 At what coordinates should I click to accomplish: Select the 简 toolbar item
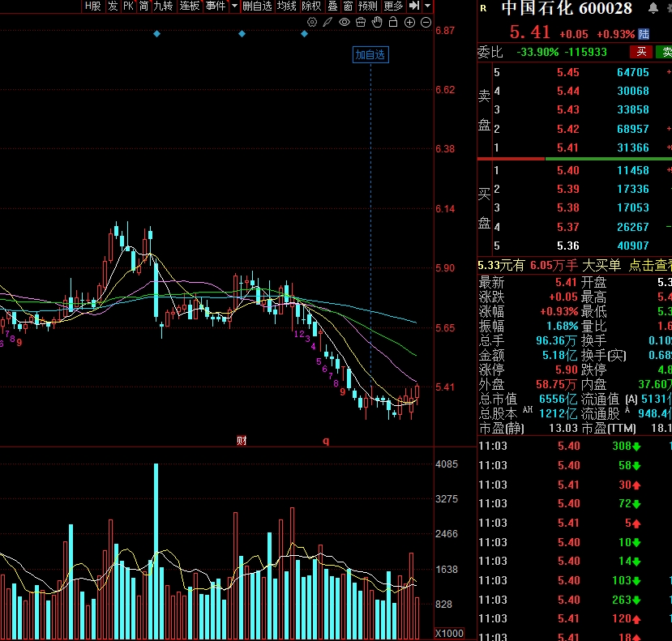click(x=143, y=6)
